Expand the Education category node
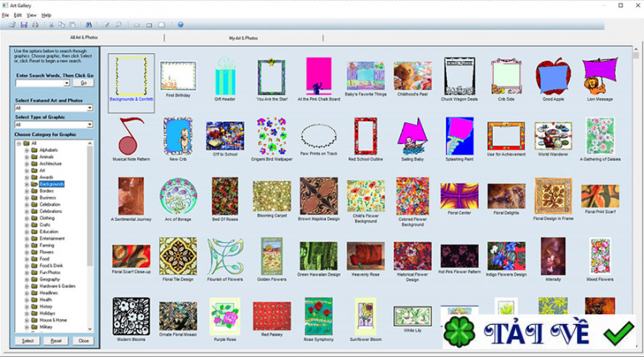The image size is (644, 357). click(27, 232)
